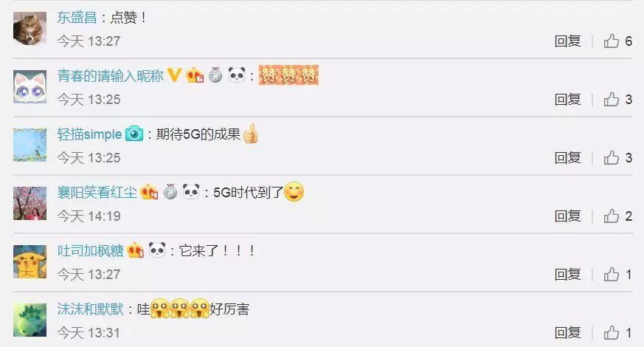Screen dimensions: 644x347
Task: Like 沫沫和默默's comment
Action: point(611,333)
